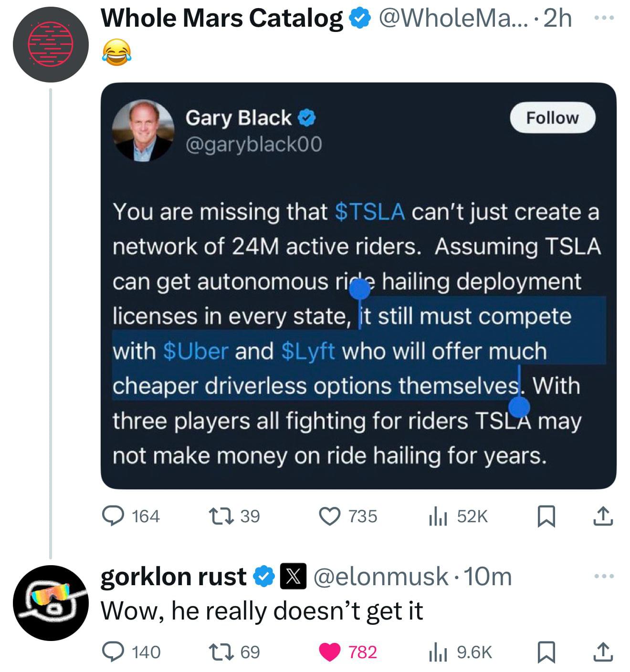Bookmark the Whole Mars Catalog tweet
The width and height of the screenshot is (630, 672).
click(546, 517)
